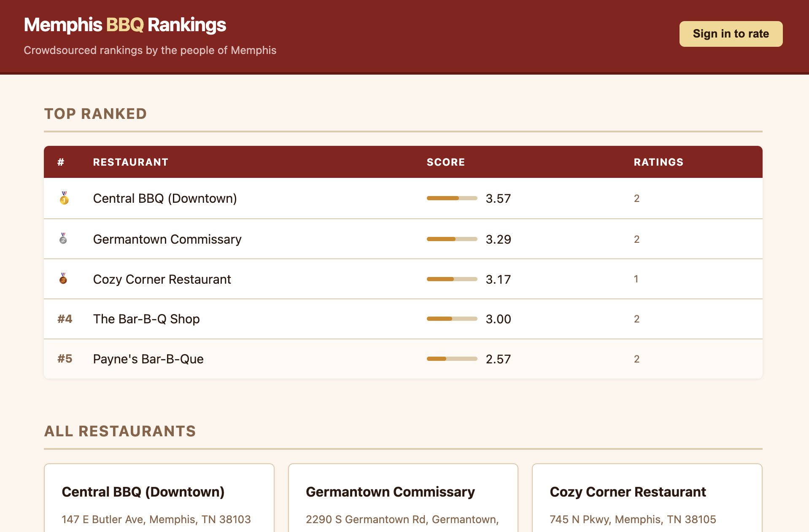Click the 3.00 score value
809x532 pixels.
coord(498,319)
